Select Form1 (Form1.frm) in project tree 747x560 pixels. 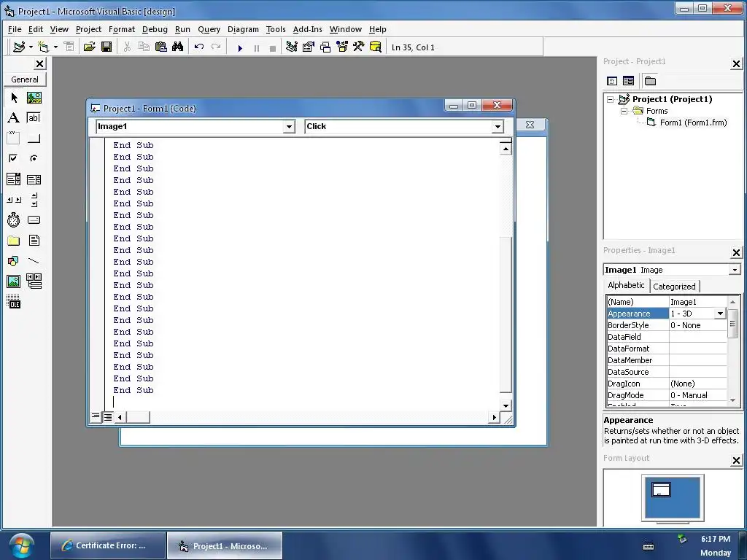[693, 122]
